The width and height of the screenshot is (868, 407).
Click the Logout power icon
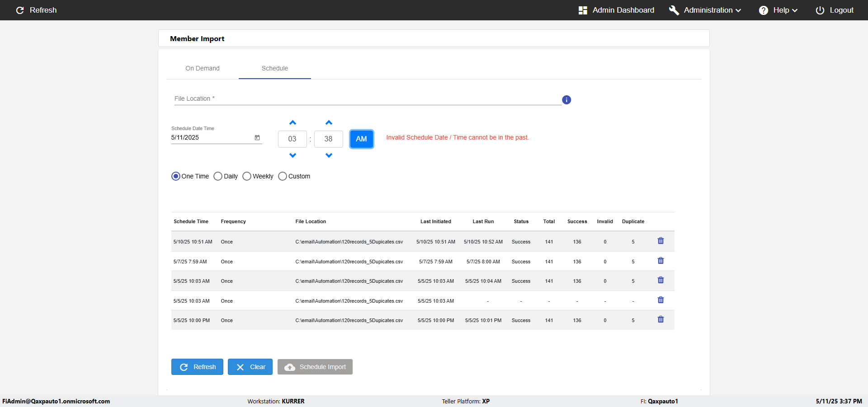(820, 10)
